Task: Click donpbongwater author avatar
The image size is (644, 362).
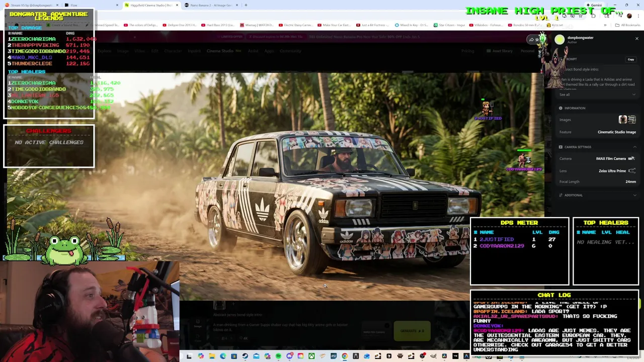Action: (559, 40)
